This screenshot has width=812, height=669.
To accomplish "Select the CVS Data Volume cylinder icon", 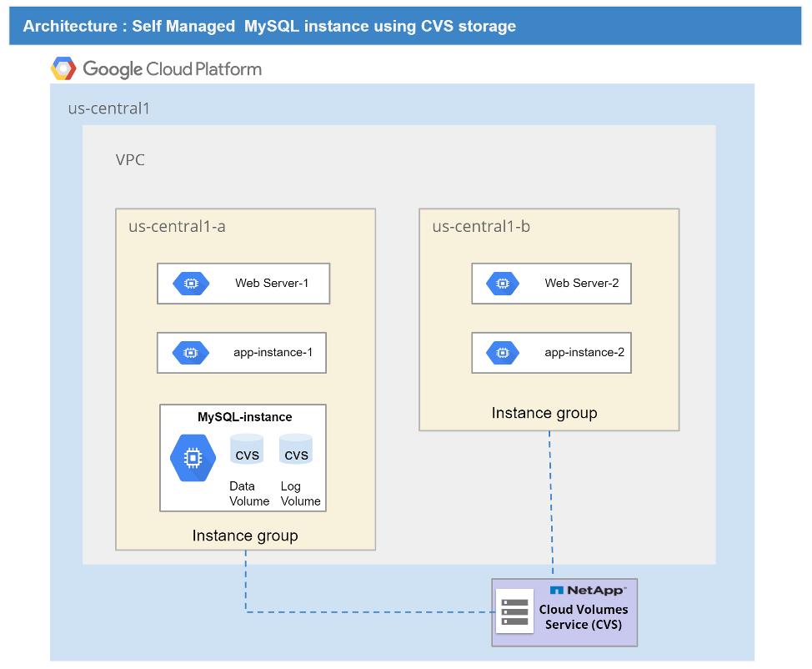I will tap(247, 451).
